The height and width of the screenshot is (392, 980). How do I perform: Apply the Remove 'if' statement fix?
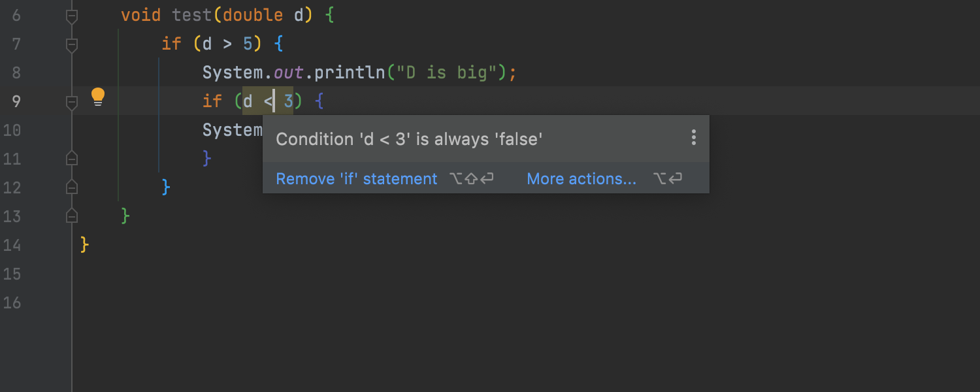356,179
